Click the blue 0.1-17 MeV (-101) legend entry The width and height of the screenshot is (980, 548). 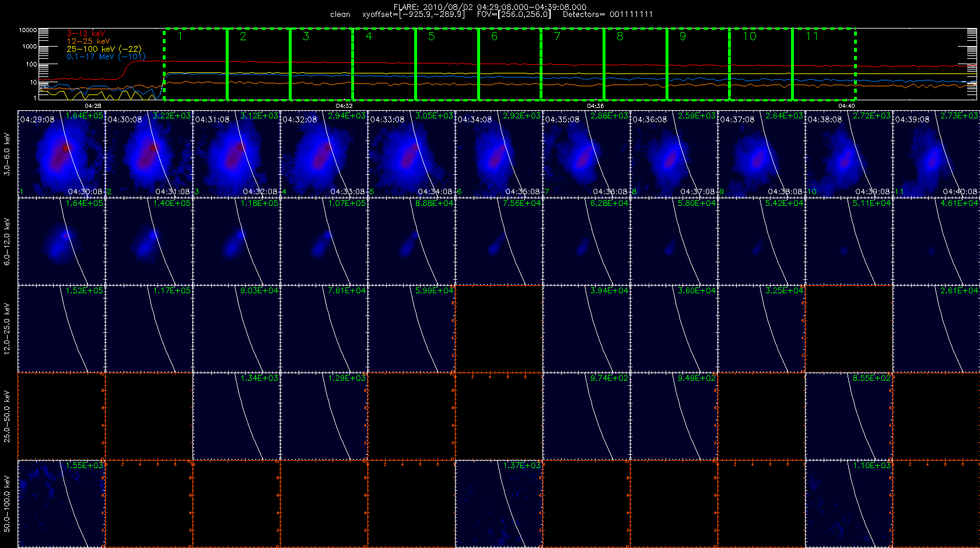click(x=106, y=57)
